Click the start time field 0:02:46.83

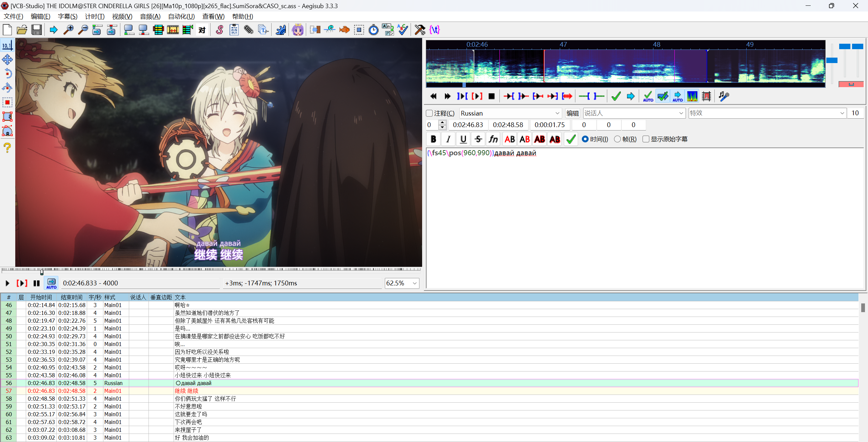468,125
